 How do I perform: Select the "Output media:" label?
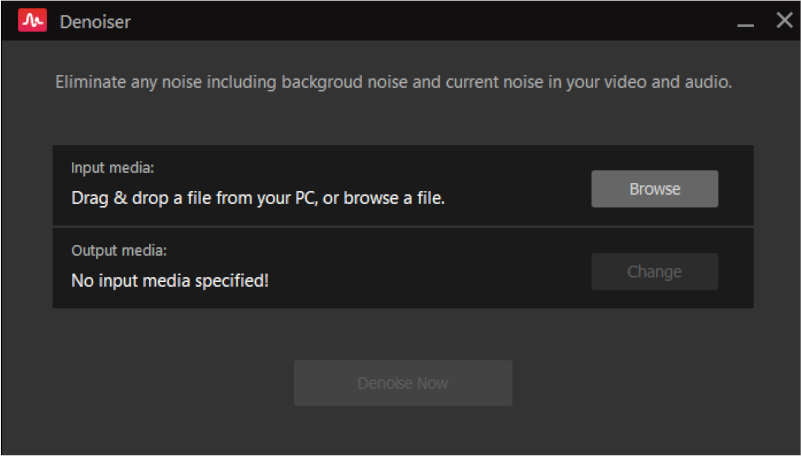118,250
